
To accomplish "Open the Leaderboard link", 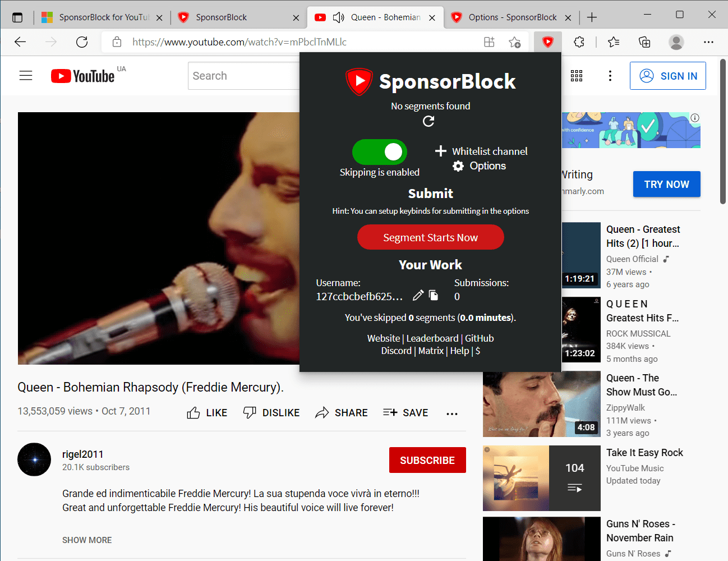I will point(432,338).
